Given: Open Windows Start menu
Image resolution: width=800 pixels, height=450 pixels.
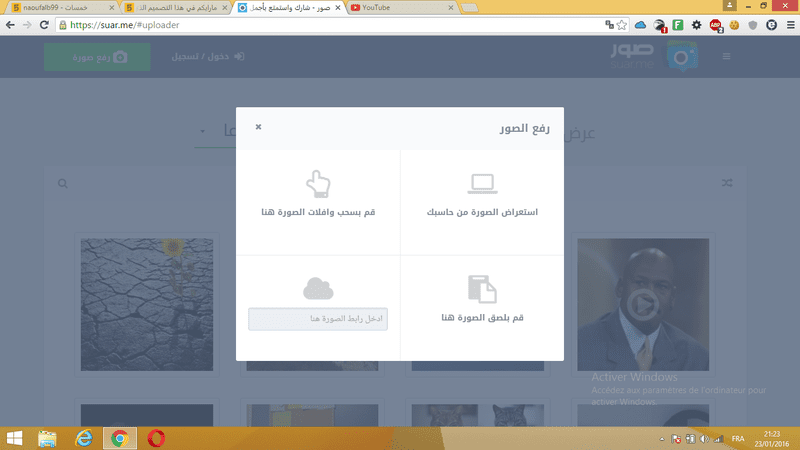Looking at the screenshot, I should 15,438.
